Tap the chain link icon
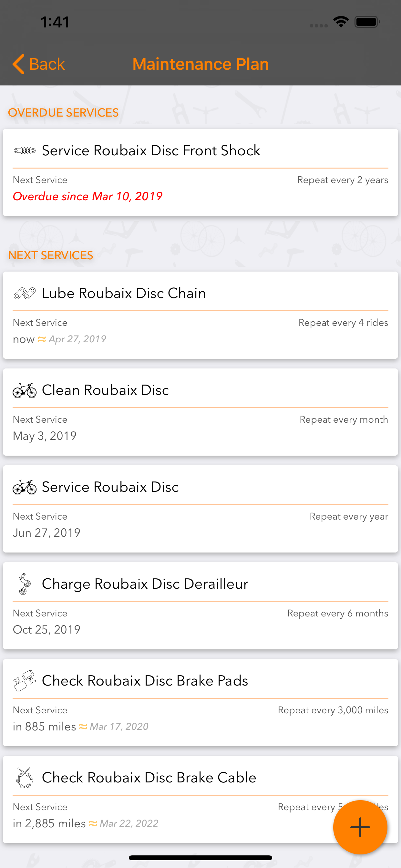401x868 pixels. [x=25, y=293]
